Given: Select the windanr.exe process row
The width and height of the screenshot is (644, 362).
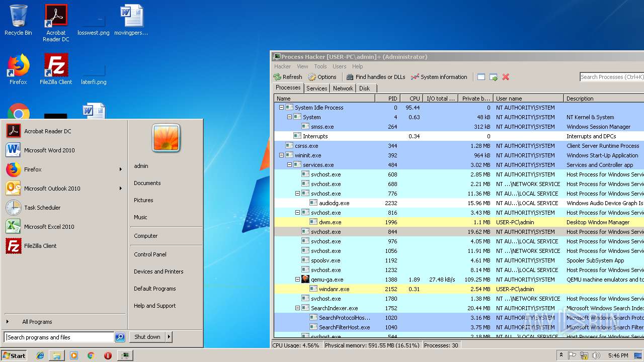Looking at the screenshot, I should (x=459, y=289).
